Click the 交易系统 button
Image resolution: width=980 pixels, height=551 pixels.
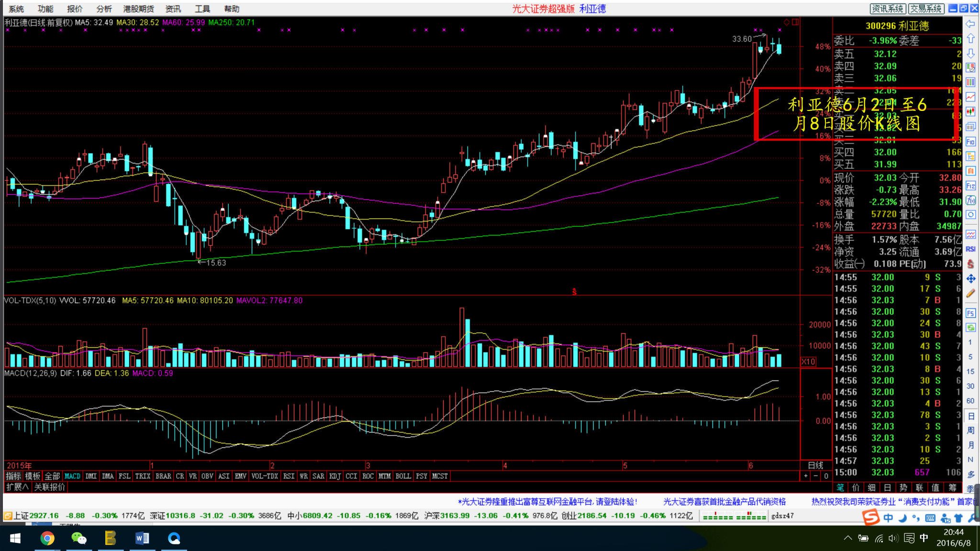[x=925, y=9]
